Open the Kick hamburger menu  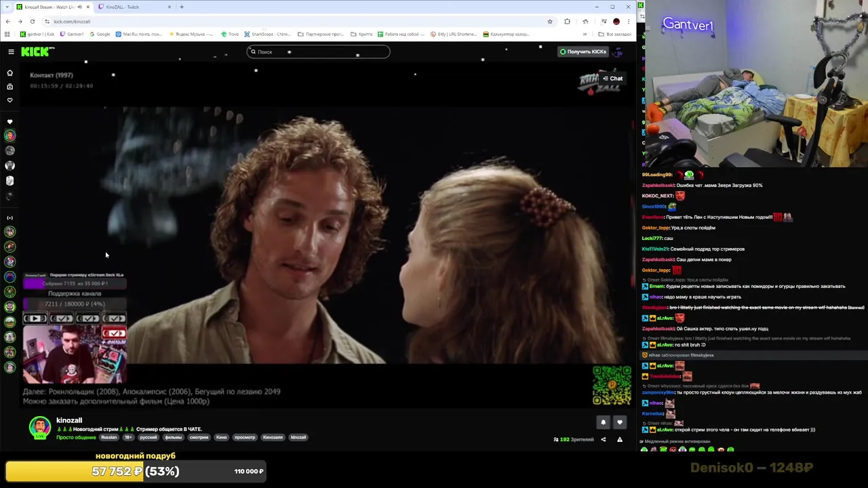11,52
